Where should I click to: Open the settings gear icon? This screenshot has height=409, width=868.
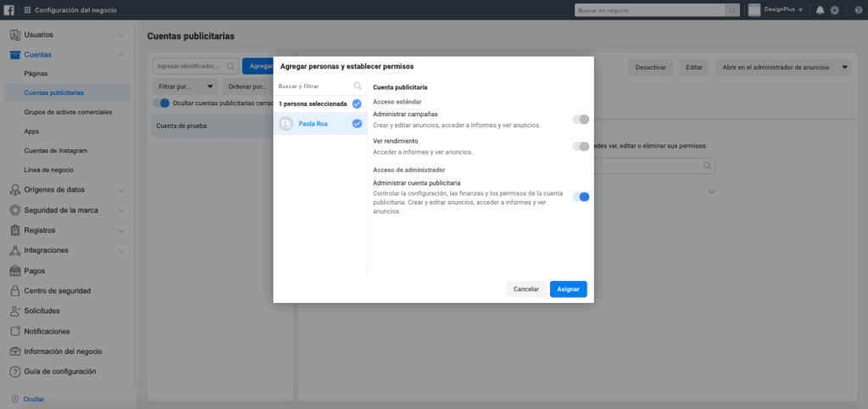[835, 10]
